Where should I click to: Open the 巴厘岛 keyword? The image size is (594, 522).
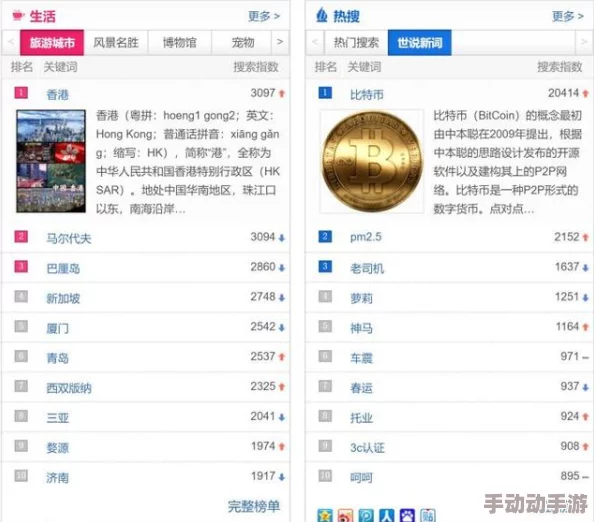63,268
